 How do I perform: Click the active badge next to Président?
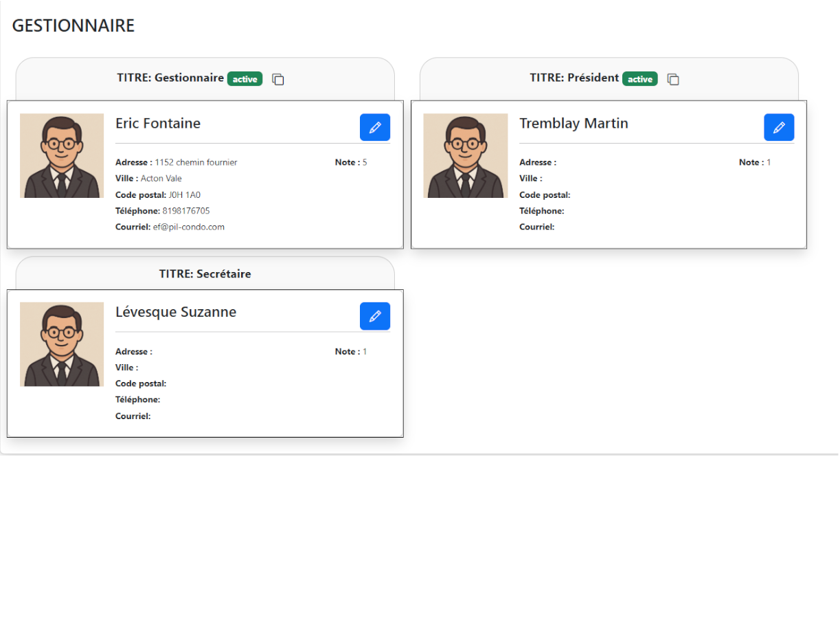coord(639,79)
